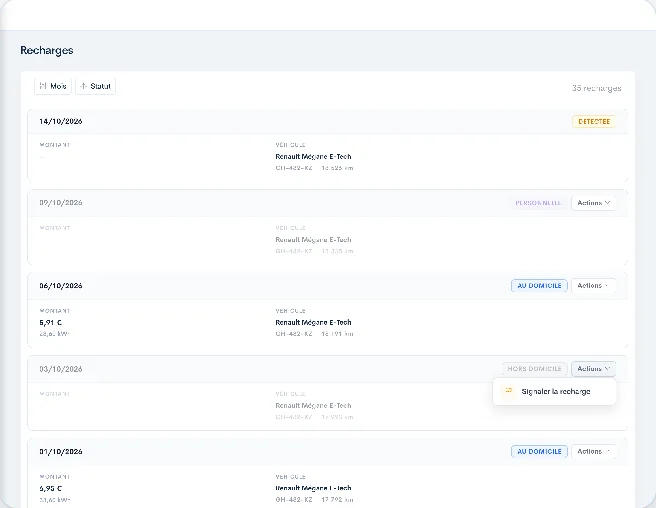
Task: Click the HORS DOMICILE status badge
Action: click(x=534, y=369)
